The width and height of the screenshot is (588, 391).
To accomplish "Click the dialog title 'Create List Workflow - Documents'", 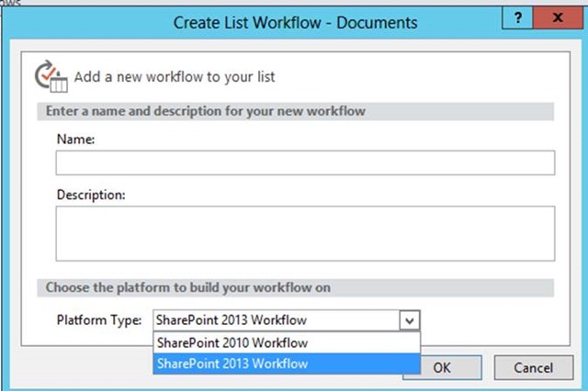I will [x=295, y=23].
